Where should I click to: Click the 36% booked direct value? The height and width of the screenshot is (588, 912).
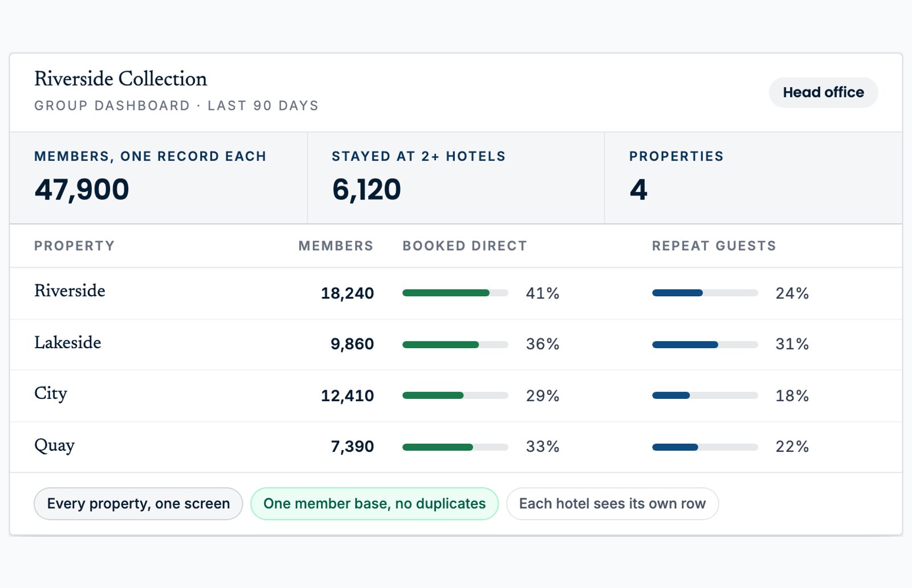[x=543, y=344]
